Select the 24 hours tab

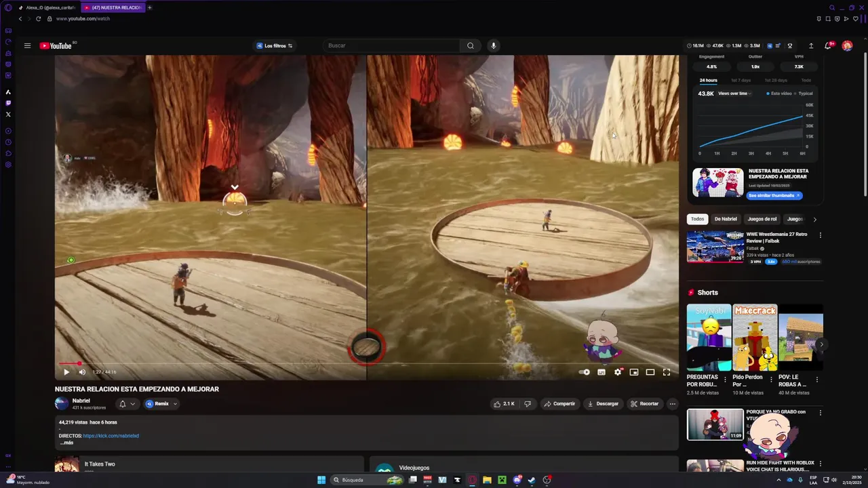708,80
